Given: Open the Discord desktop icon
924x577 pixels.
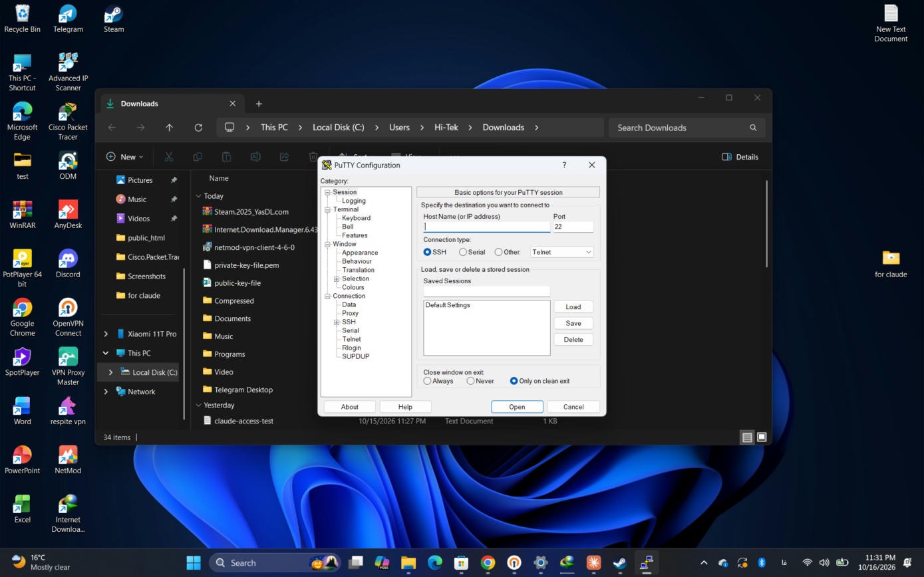Looking at the screenshot, I should tap(68, 264).
